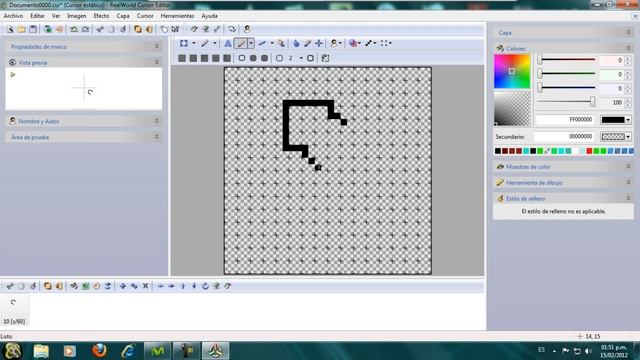Adjust the red color channel slider
Viewport: 640px width, 360px height.
pos(567,60)
